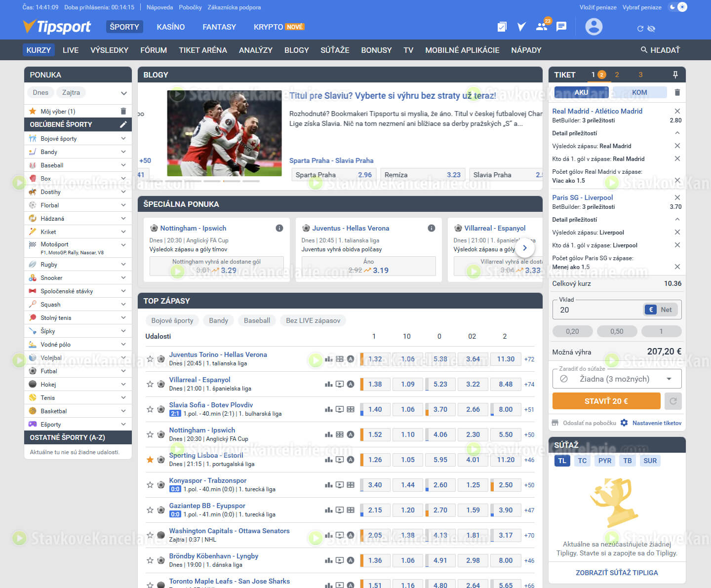The width and height of the screenshot is (711, 588).
Task: Toggle dark/light theme switch
Action: [677, 7]
